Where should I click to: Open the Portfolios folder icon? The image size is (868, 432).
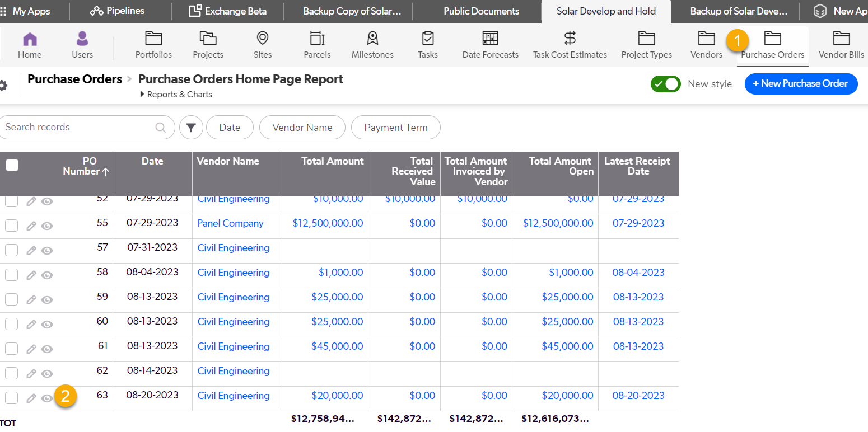153,38
